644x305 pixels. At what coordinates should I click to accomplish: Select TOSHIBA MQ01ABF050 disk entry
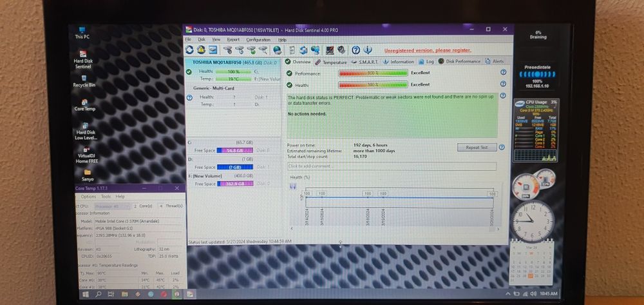coord(233,70)
